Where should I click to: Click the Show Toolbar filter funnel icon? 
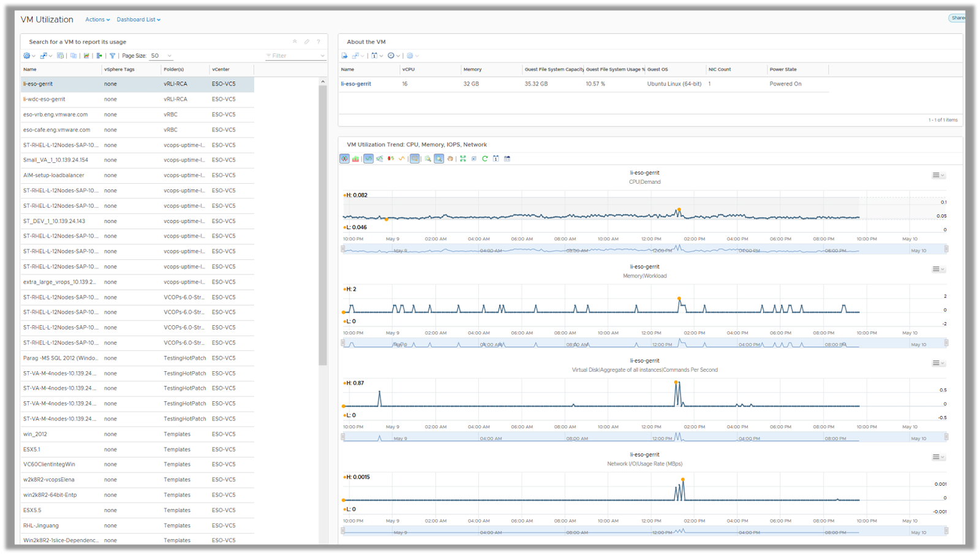(x=113, y=56)
